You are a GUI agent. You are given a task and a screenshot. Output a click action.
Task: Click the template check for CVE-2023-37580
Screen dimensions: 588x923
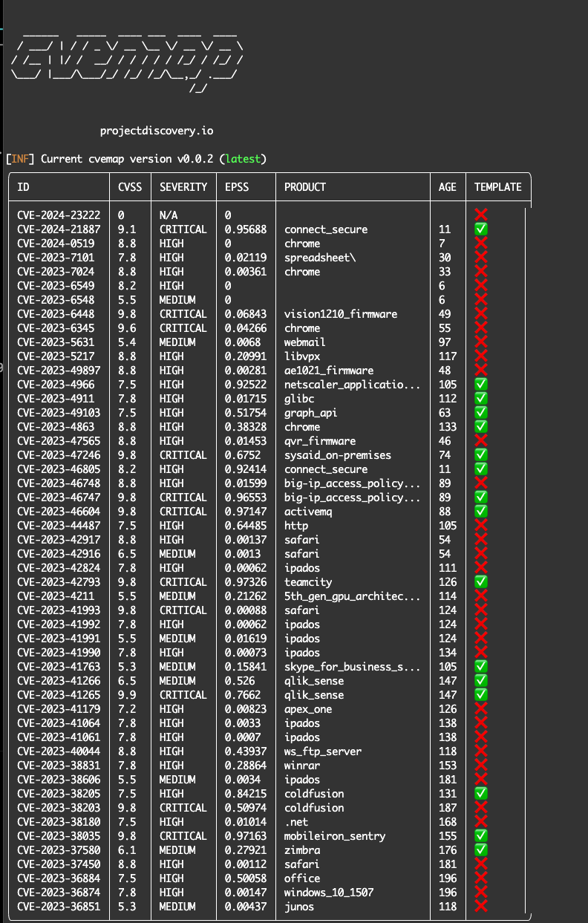click(x=481, y=850)
